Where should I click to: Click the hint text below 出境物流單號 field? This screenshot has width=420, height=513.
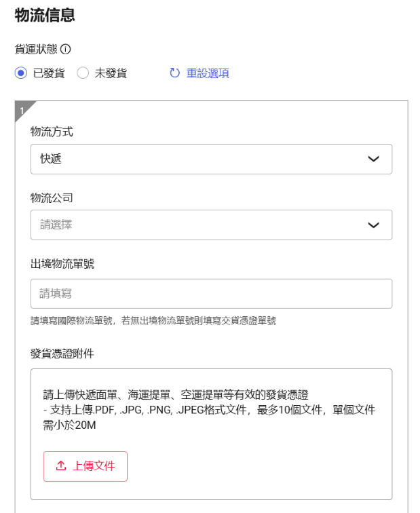[x=153, y=320]
